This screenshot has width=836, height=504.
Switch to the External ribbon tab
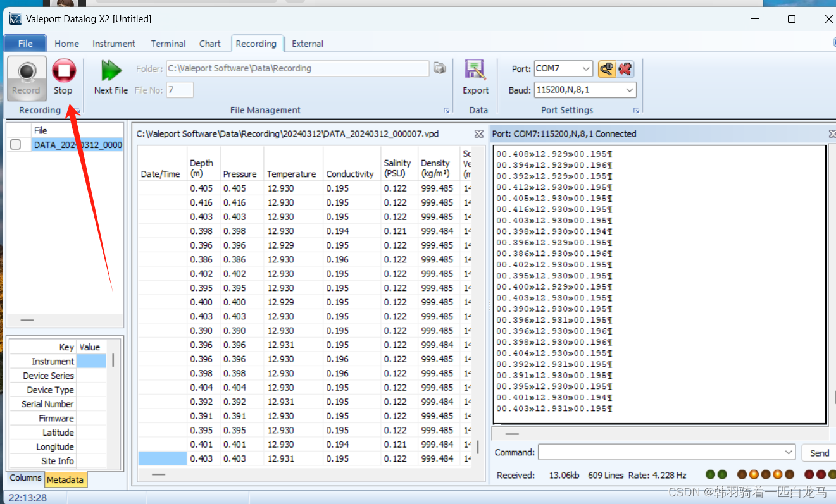tap(308, 44)
